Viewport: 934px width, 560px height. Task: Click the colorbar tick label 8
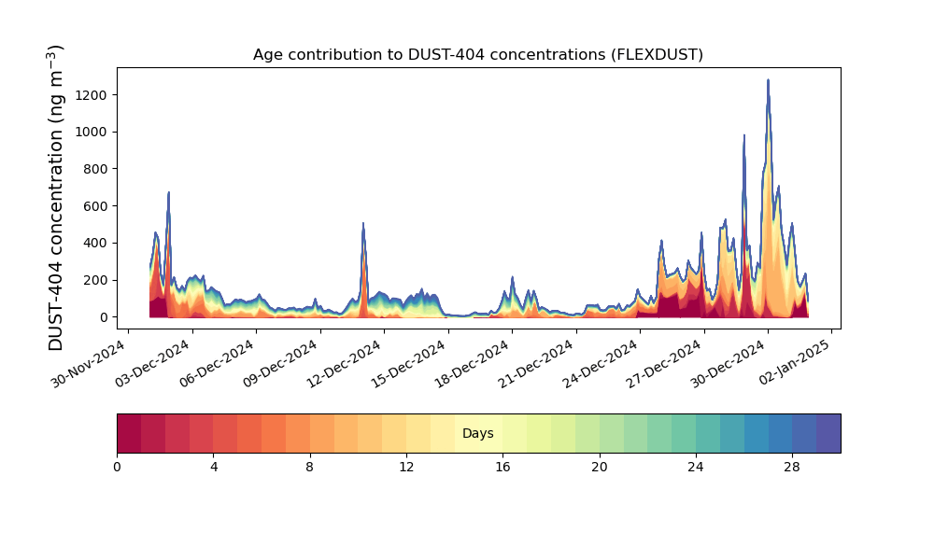(310, 468)
